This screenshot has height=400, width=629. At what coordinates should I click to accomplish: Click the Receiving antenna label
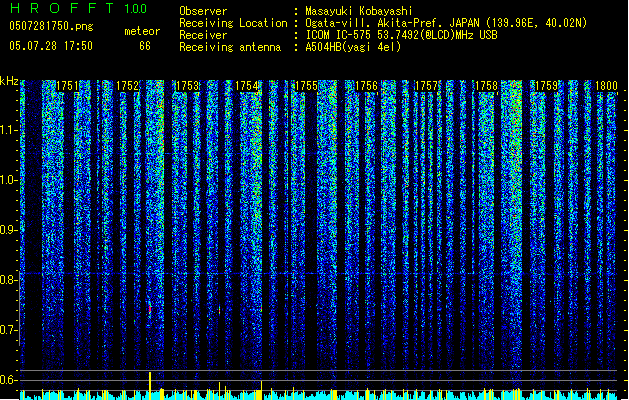coord(230,47)
